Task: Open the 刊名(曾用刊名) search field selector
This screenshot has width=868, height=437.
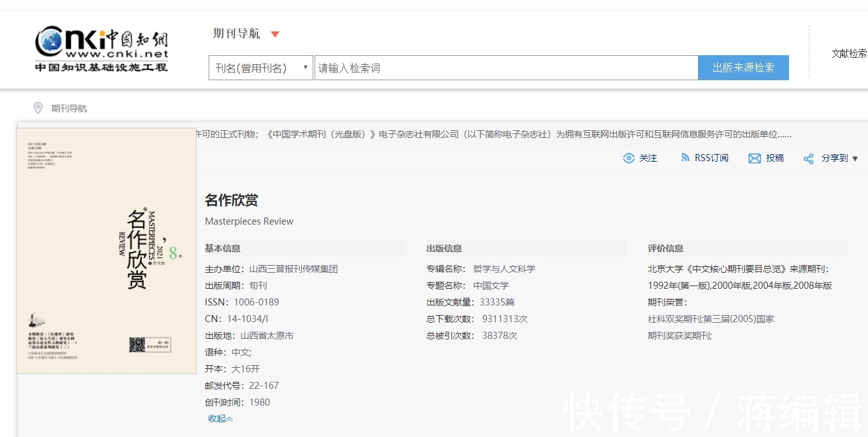Action: click(261, 68)
